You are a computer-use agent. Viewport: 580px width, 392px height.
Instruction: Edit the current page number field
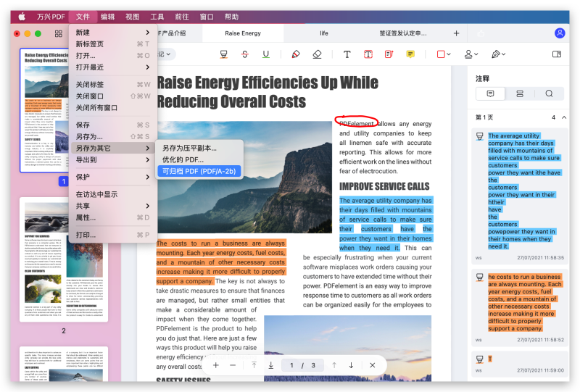tap(291, 365)
